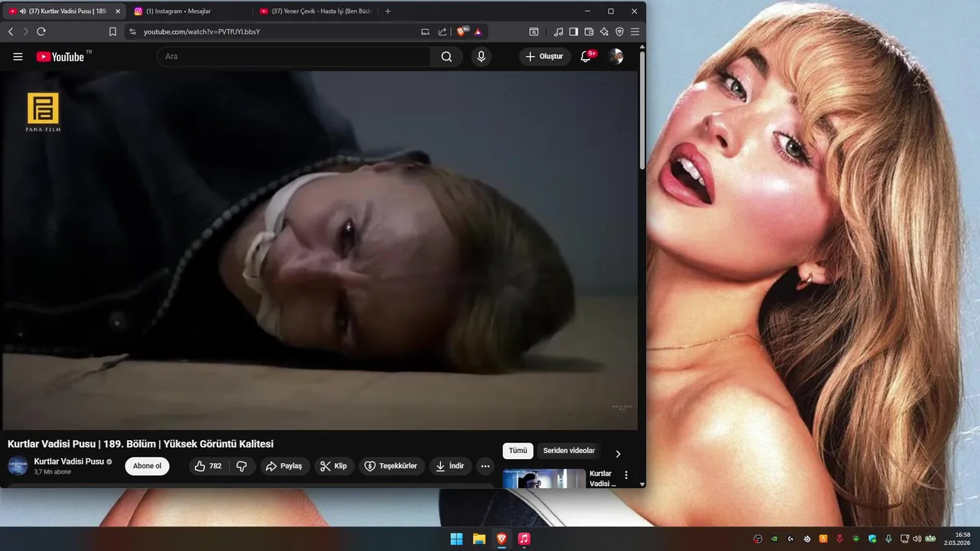980x551 pixels.
Task: Reload the page with refresh icon
Action: pyautogui.click(x=41, y=31)
